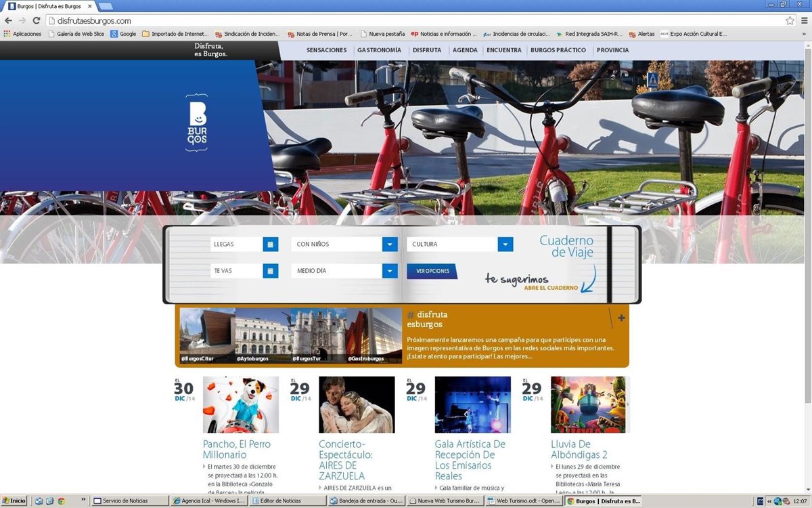Expand the CON NIÑOS dropdown
Image resolution: width=812 pixels, height=508 pixels.
pyautogui.click(x=389, y=245)
